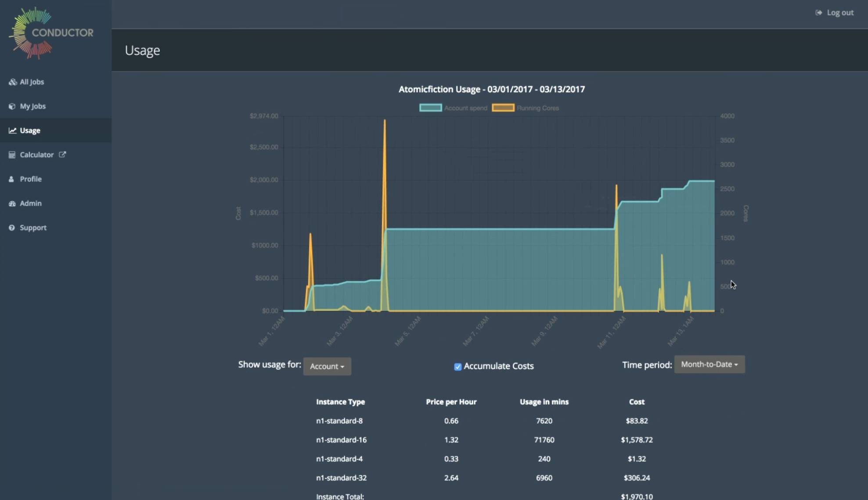Select the Usage menu item
The width and height of the screenshot is (868, 500).
click(x=56, y=130)
